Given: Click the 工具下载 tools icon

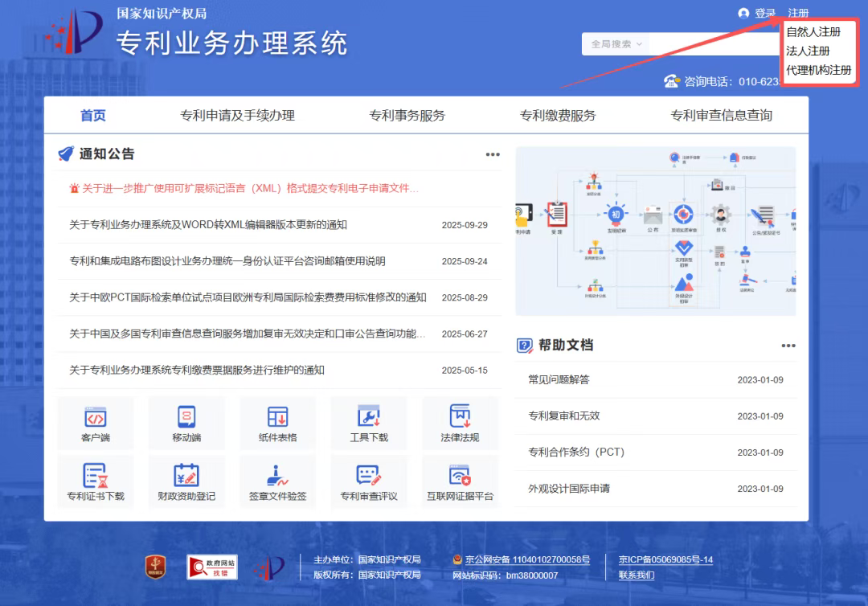Looking at the screenshot, I should (369, 423).
